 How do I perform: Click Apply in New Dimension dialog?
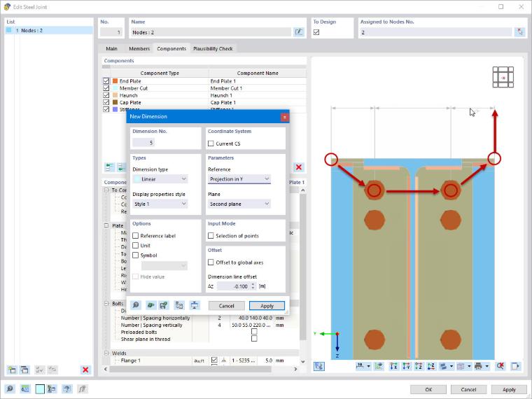(x=267, y=306)
